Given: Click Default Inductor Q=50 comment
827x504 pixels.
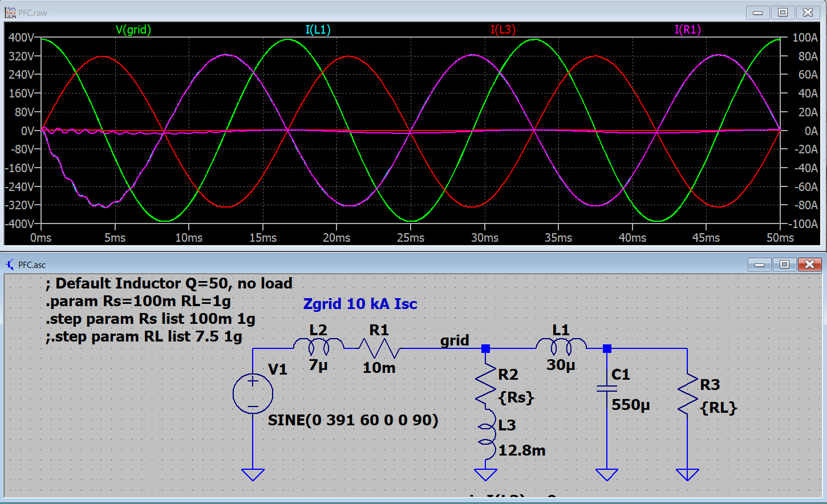Looking at the screenshot, I should click(169, 283).
